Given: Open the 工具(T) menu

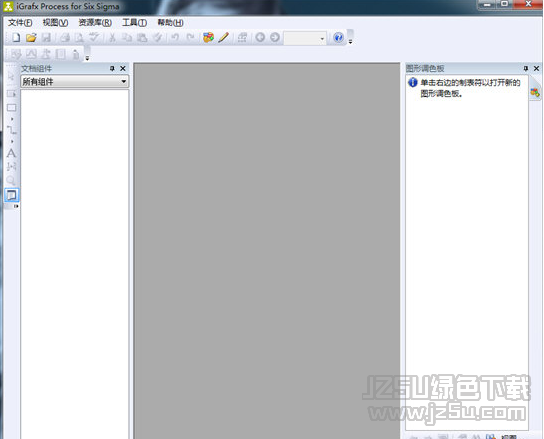Looking at the screenshot, I should 135,23.
